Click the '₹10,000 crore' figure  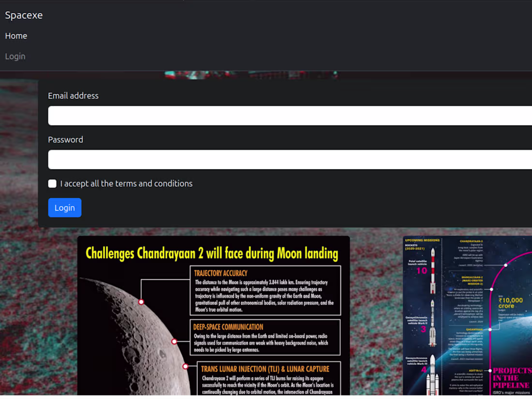[510, 303]
